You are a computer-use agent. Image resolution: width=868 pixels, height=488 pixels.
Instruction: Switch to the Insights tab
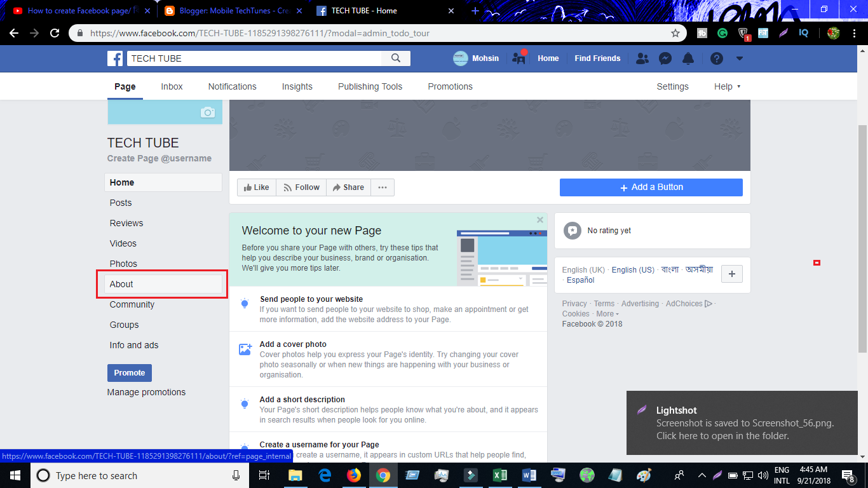(297, 86)
